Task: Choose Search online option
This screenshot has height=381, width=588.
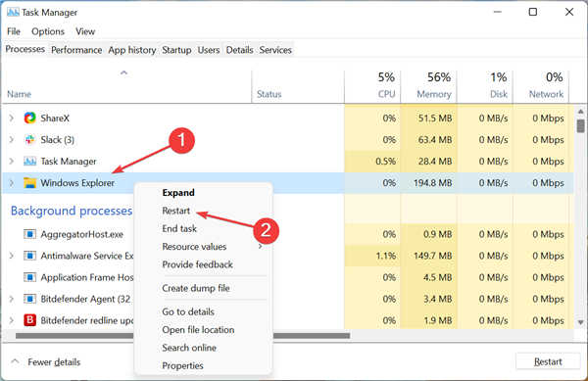Action: click(x=189, y=348)
